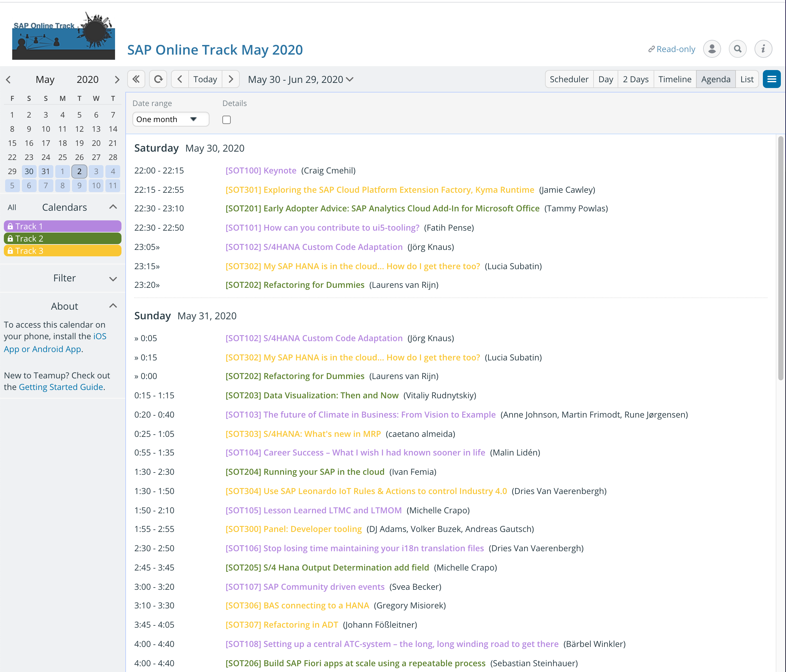
Task: Go to previous month in mini calendar
Action: point(8,80)
